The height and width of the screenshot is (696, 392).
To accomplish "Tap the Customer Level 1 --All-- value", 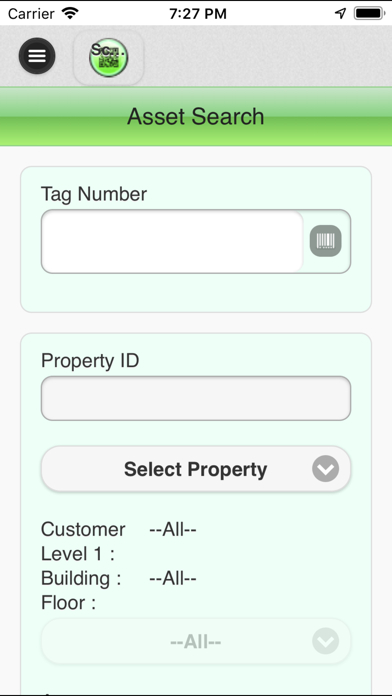I will click(173, 529).
